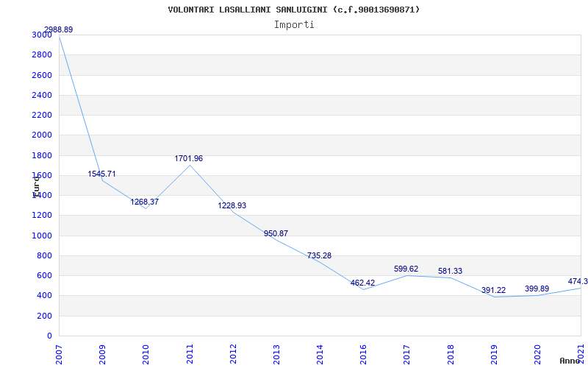The image size is (588, 368).
Task: Select the 1228.93 data label
Action: pyautogui.click(x=232, y=205)
